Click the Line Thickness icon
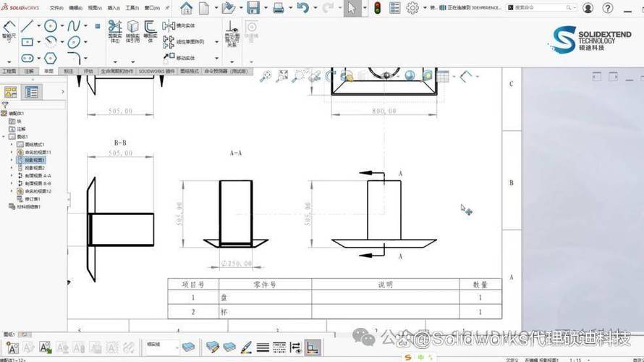The image size is (644, 362). 263,348
